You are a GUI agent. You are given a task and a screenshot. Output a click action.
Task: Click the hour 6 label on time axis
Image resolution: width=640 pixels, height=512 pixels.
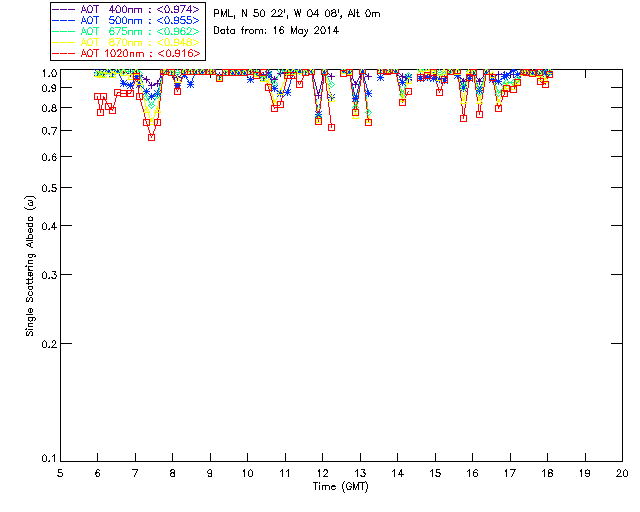coord(98,473)
